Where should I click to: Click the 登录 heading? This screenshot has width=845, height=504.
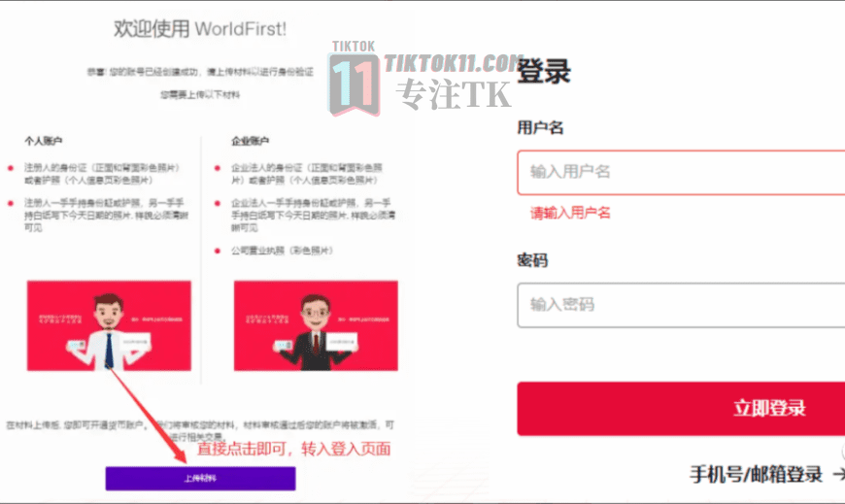[x=544, y=71]
